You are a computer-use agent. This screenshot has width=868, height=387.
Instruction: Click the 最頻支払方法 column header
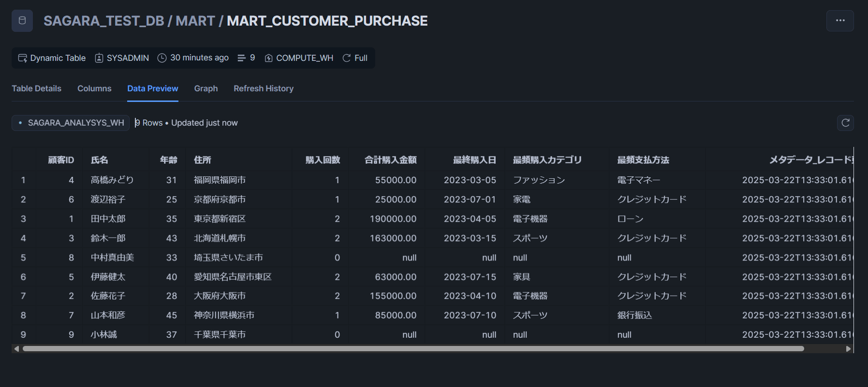pyautogui.click(x=643, y=160)
